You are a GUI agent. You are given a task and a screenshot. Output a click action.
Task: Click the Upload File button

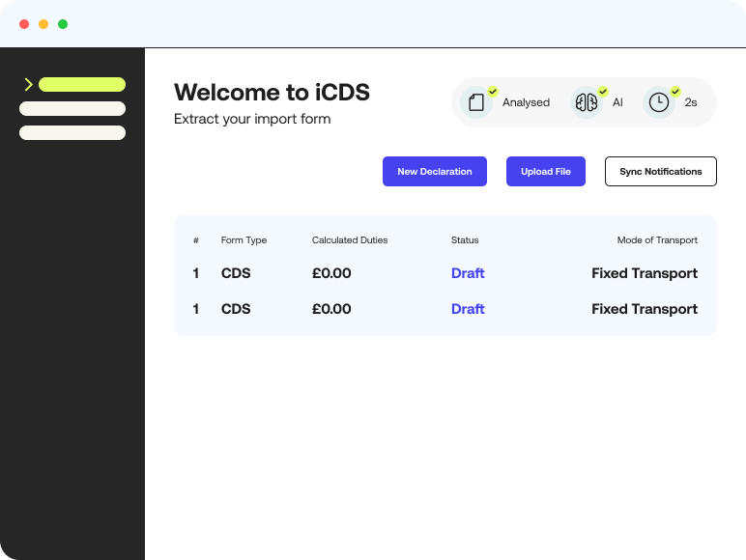546,171
